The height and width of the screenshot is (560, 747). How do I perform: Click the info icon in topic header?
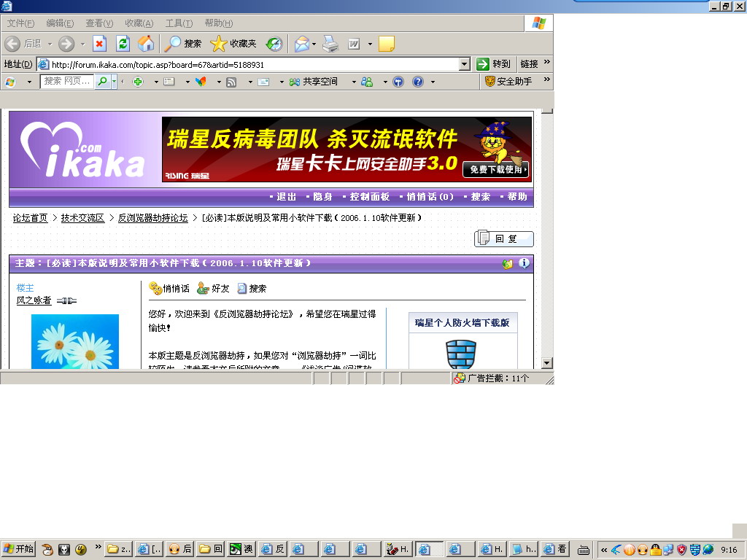[524, 263]
